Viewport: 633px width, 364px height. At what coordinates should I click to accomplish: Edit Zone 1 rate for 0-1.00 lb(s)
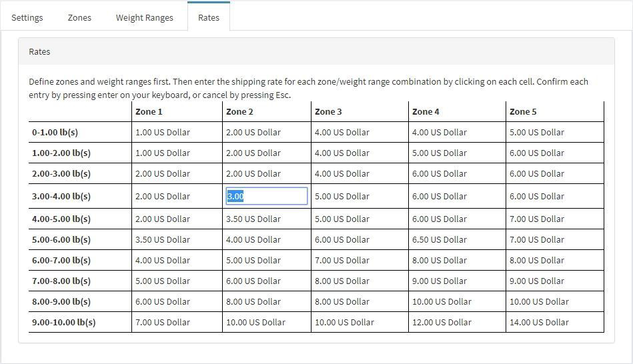pos(163,132)
